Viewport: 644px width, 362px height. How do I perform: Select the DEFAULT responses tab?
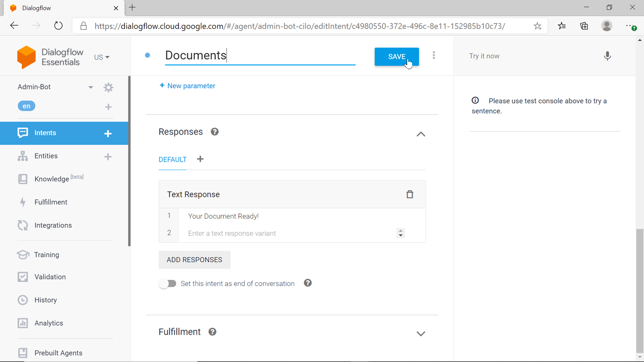[173, 159]
